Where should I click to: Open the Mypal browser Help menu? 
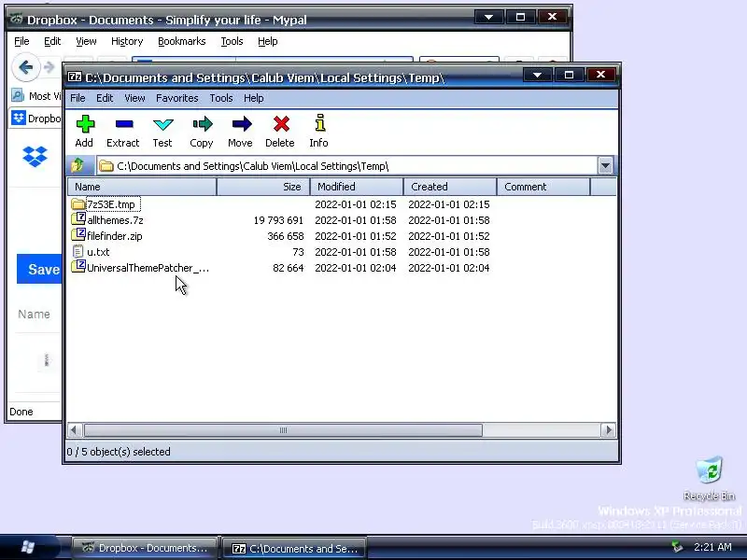(x=267, y=41)
